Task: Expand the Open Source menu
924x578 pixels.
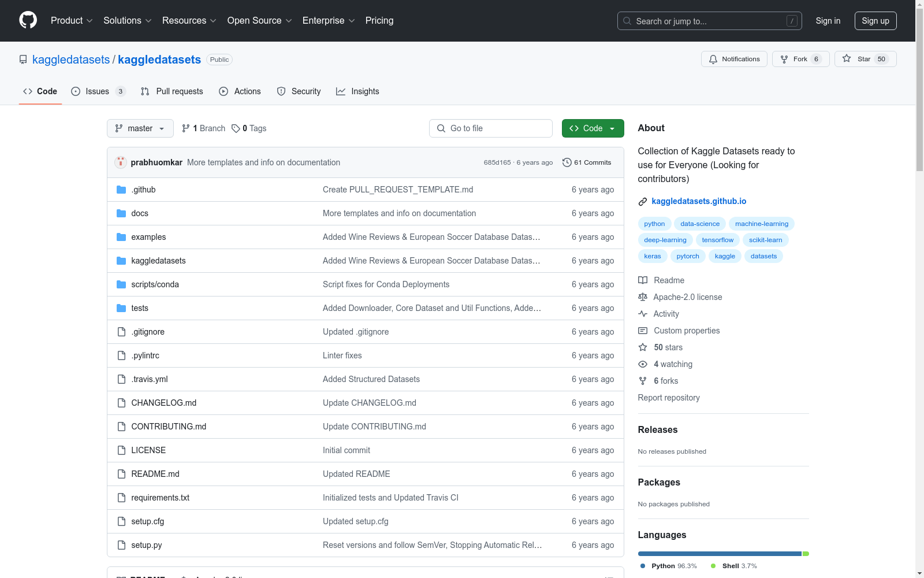Action: tap(260, 20)
